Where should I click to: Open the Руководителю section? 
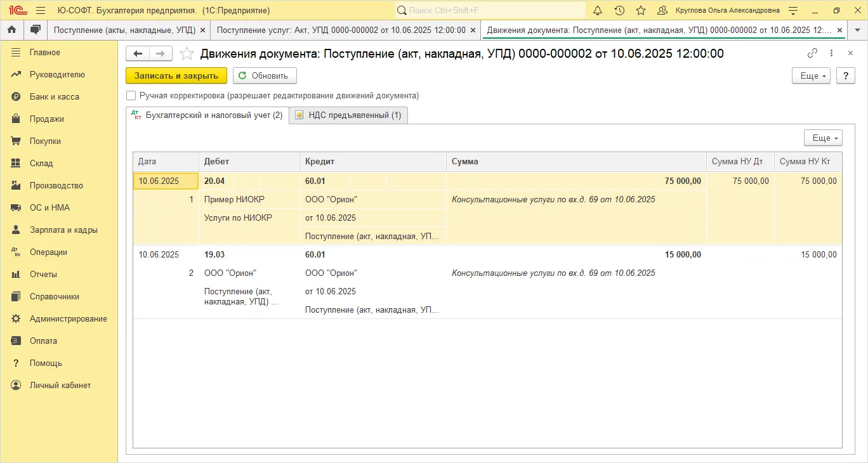click(58, 75)
